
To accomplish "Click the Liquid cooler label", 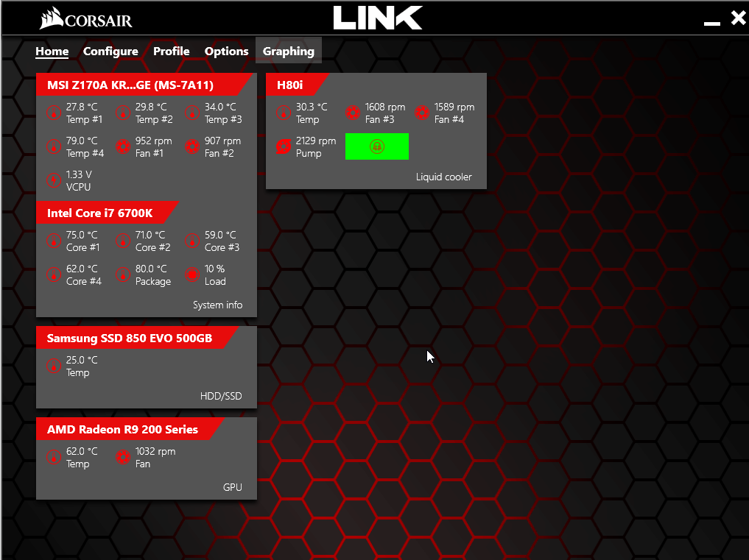I will 444,177.
